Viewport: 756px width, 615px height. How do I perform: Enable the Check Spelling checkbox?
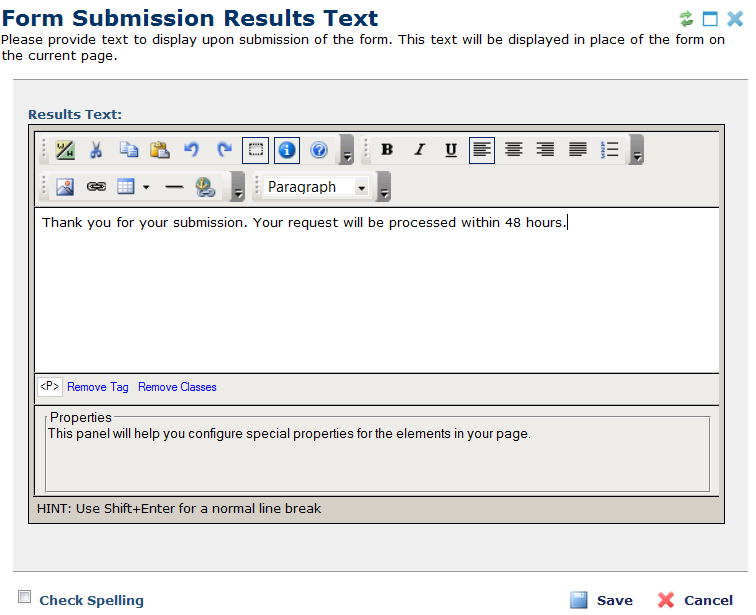coord(25,596)
